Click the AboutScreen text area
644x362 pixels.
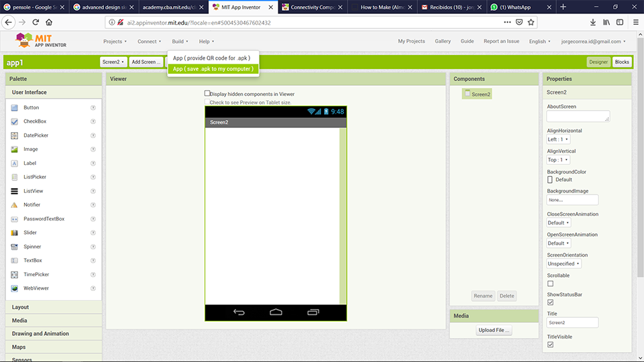578,116
